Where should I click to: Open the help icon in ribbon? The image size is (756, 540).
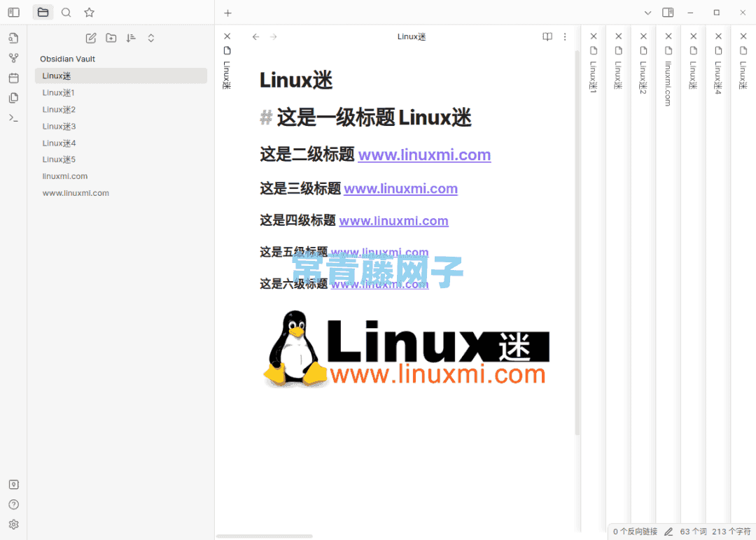[x=13, y=504]
